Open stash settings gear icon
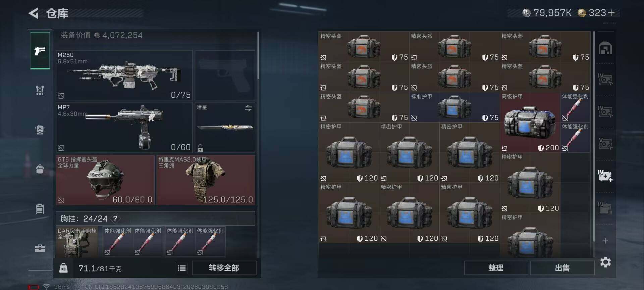Image resolution: width=644 pixels, height=290 pixels. (605, 262)
